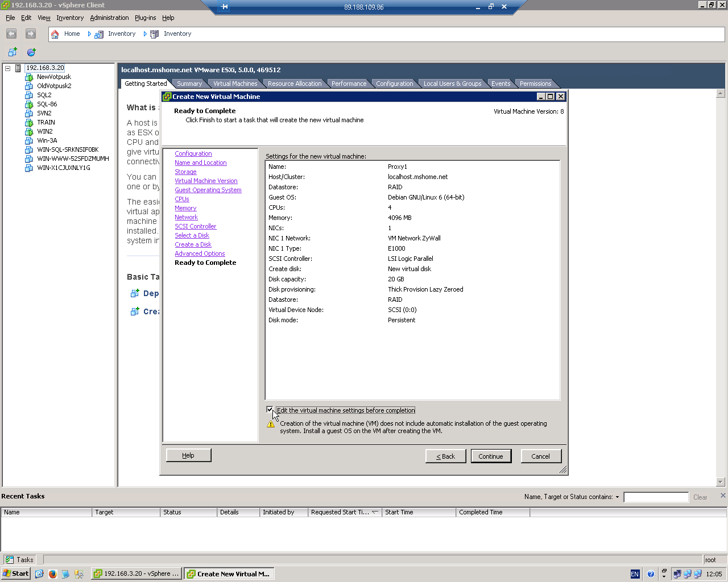Click the Back button in the wizard
The height and width of the screenshot is (582, 728).
[445, 456]
